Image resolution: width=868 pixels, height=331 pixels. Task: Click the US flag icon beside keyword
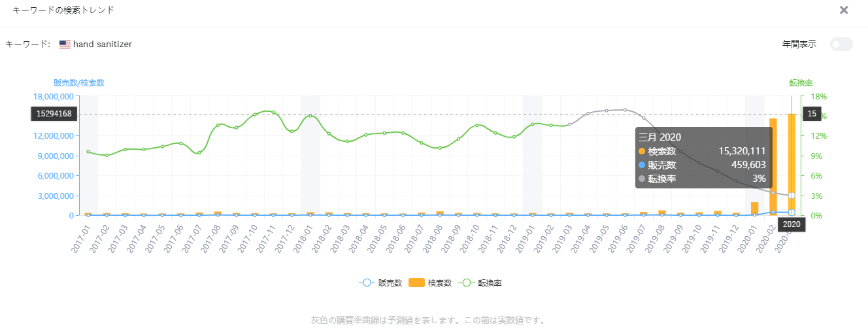65,44
